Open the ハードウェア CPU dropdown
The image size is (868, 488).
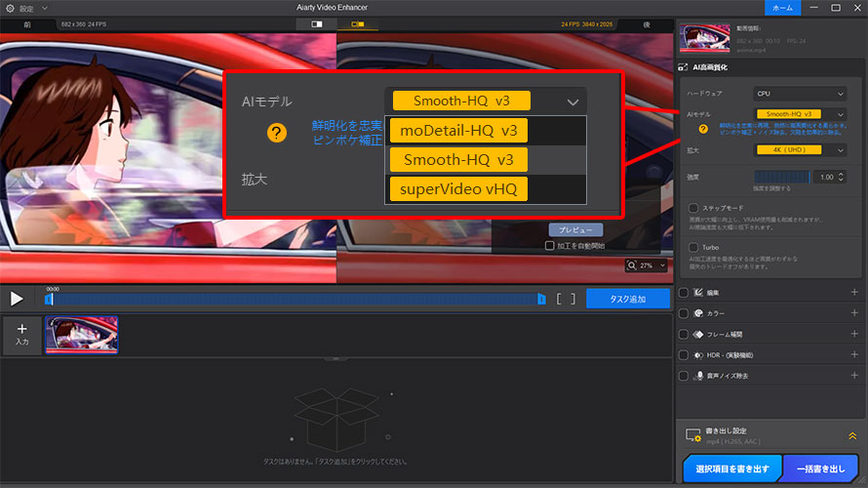coord(800,94)
